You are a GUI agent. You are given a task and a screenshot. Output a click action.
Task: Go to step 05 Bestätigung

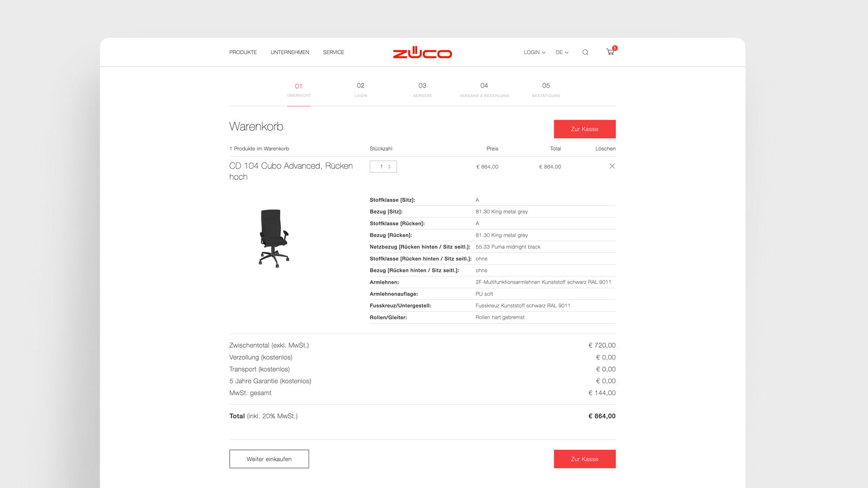[x=546, y=90]
